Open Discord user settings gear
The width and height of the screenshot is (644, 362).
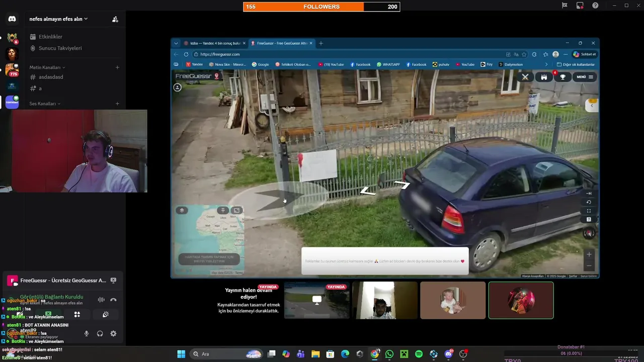tap(113, 333)
